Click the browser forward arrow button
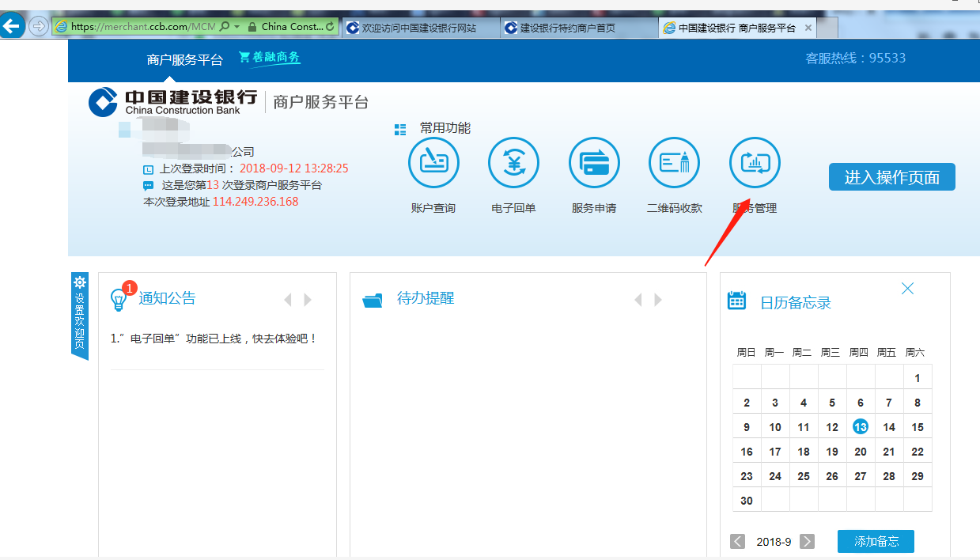This screenshot has width=980, height=560. click(38, 26)
